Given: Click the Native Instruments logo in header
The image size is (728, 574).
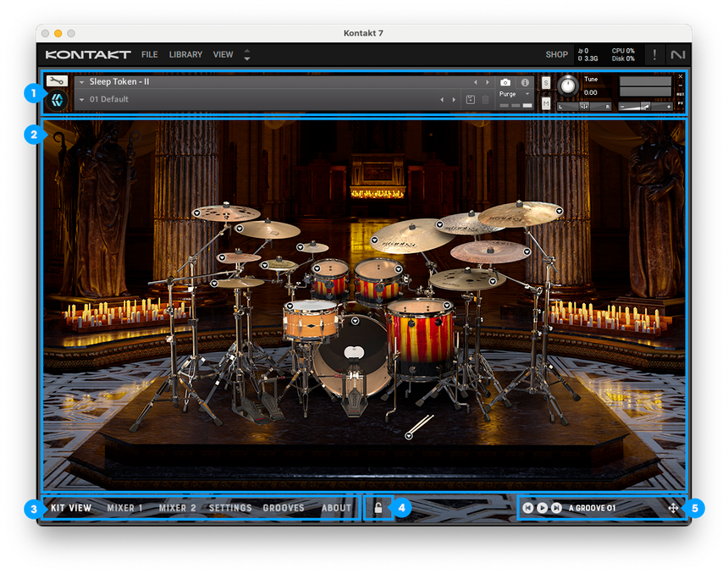Looking at the screenshot, I should tap(678, 55).
